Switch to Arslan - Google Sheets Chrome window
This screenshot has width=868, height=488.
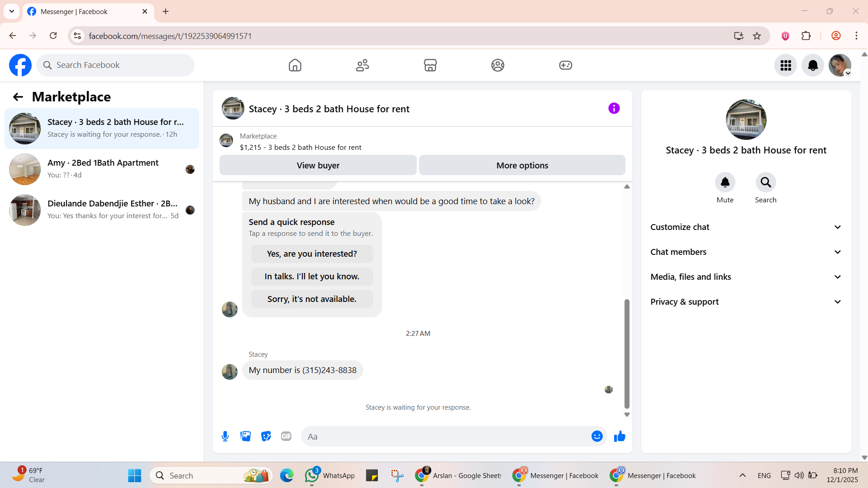click(x=458, y=475)
